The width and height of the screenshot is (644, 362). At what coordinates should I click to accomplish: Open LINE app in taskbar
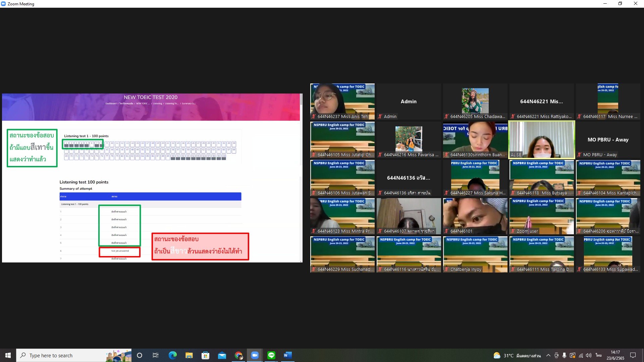point(271,355)
